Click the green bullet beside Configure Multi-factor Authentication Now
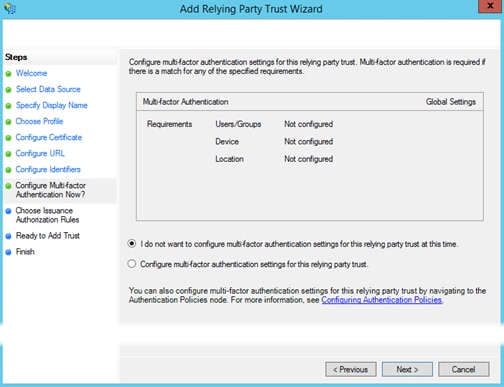Image resolution: width=504 pixels, height=387 pixels. coord(8,186)
